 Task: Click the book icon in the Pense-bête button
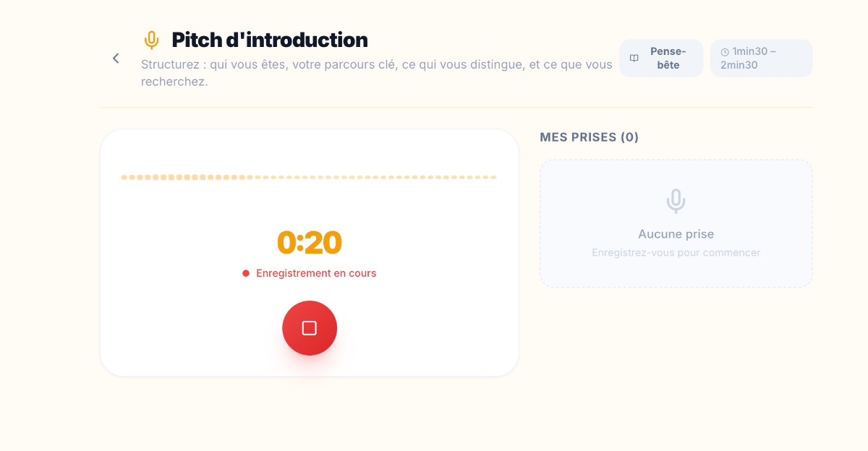(x=634, y=59)
